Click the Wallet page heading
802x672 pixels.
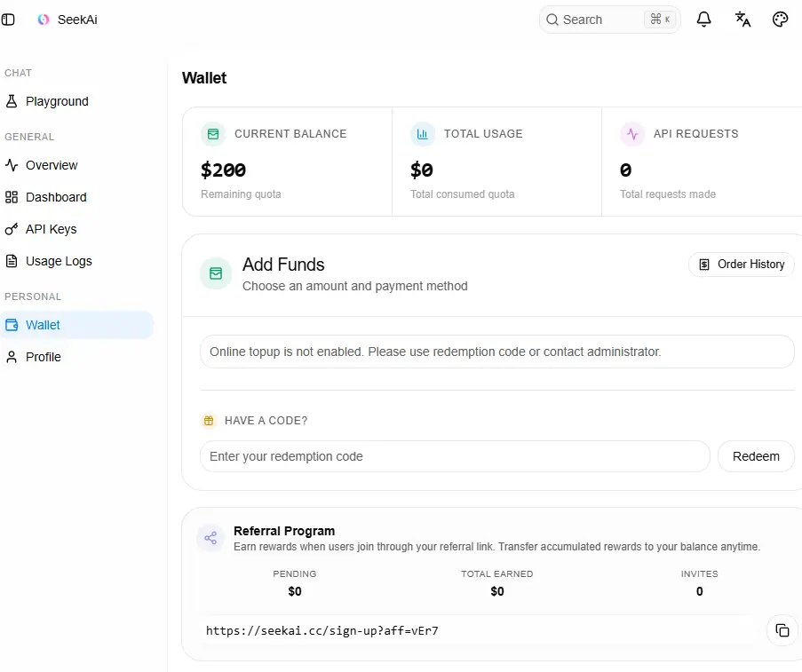[x=204, y=78]
